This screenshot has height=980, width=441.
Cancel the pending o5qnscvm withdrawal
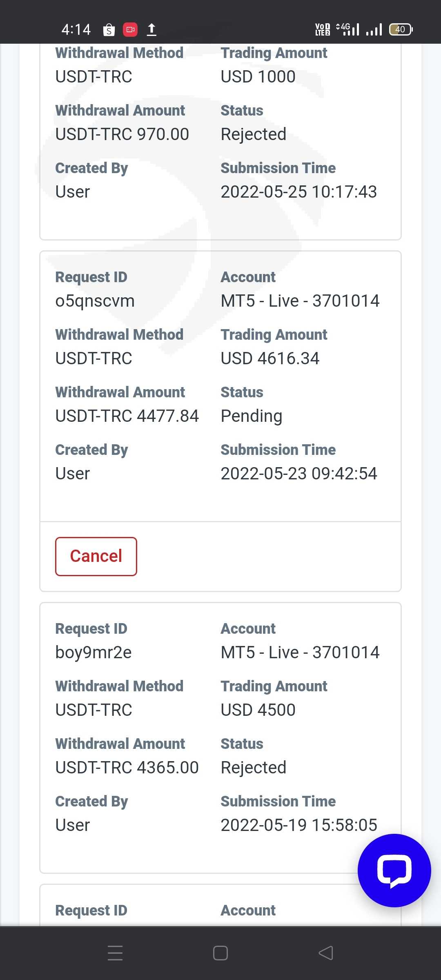pyautogui.click(x=96, y=556)
